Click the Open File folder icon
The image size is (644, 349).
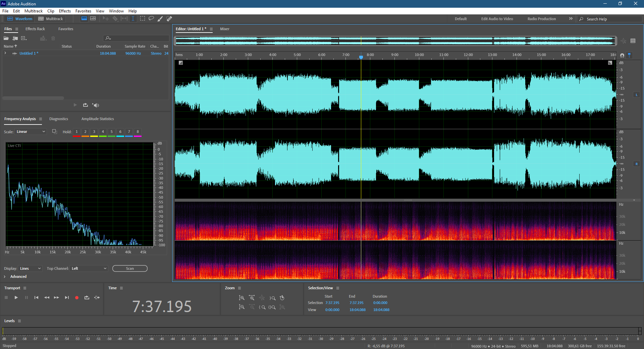6,38
